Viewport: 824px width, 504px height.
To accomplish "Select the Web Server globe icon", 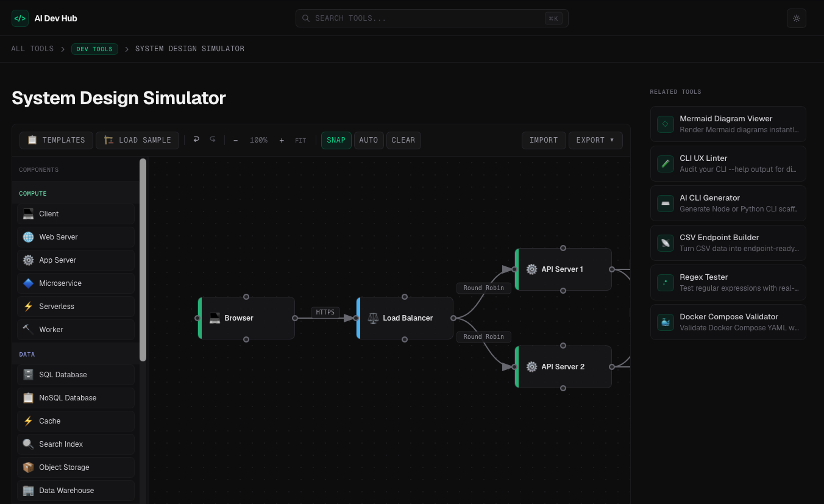I will pos(28,237).
